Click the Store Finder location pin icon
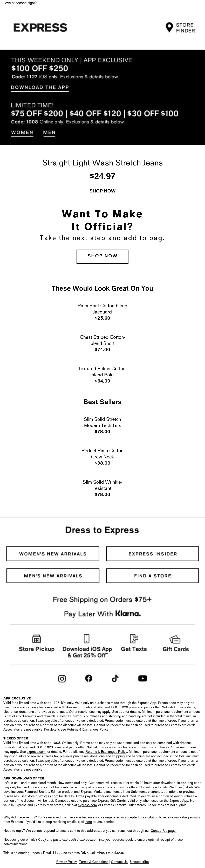 point(169,28)
